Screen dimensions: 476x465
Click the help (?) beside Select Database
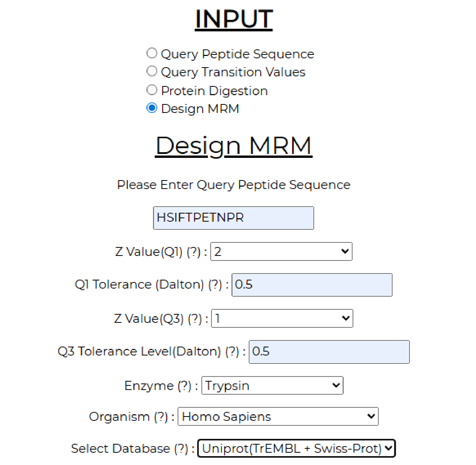click(x=181, y=449)
